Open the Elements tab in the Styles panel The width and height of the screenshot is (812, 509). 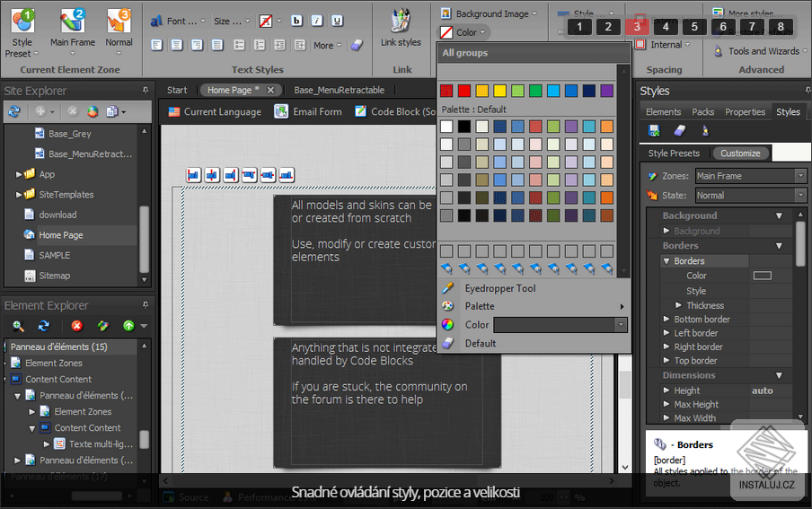click(663, 112)
